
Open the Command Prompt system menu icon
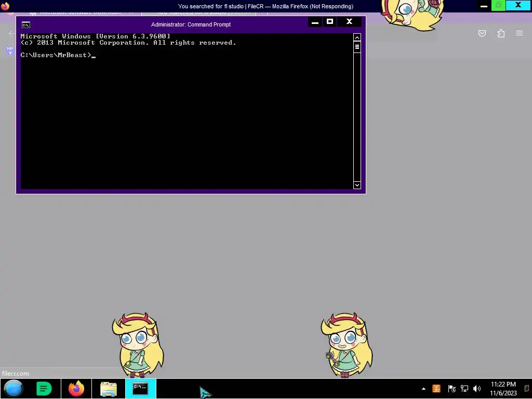26,25
